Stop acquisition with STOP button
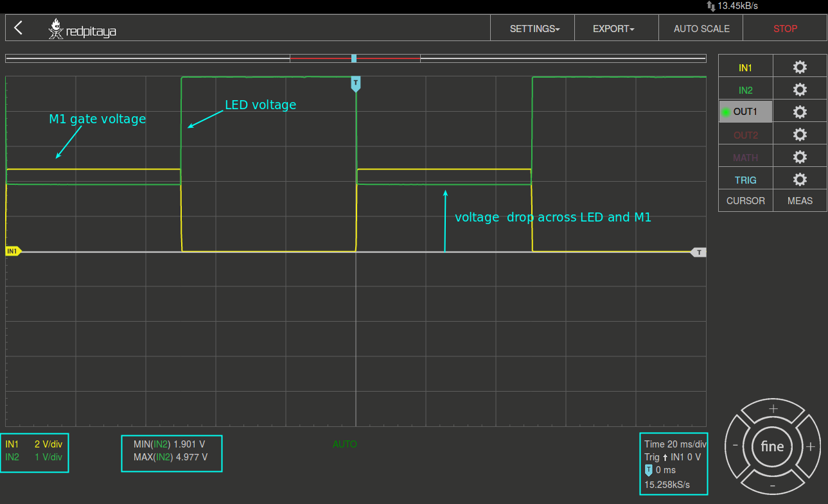The height and width of the screenshot is (504, 828). [785, 28]
